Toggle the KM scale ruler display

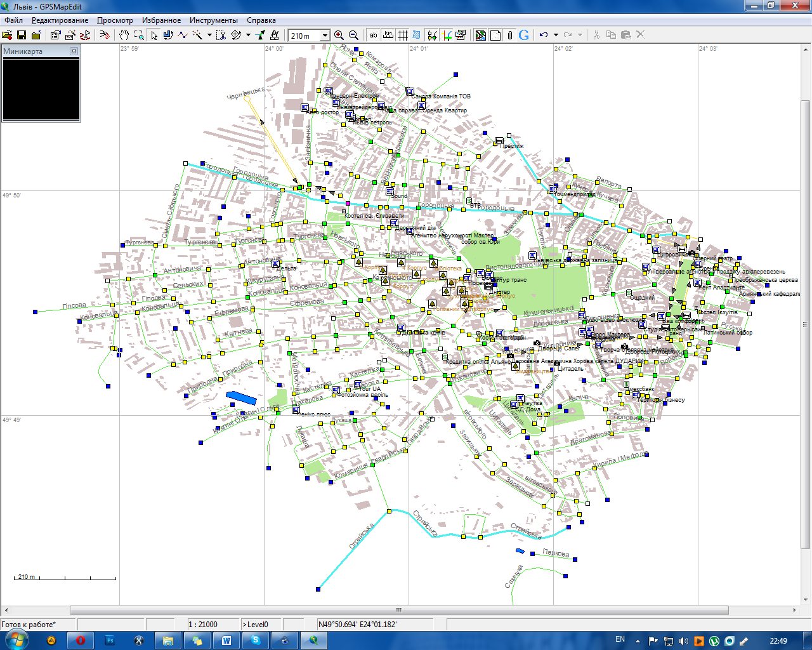[388, 36]
